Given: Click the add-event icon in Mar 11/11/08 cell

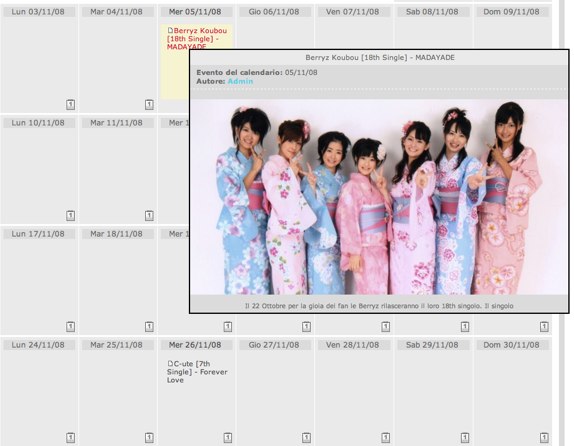Looking at the screenshot, I should coord(149,216).
